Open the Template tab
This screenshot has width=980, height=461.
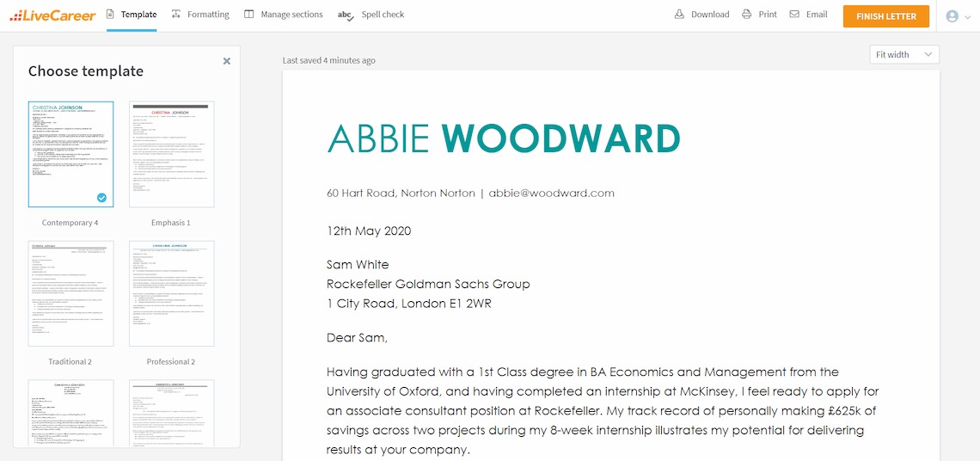[132, 15]
